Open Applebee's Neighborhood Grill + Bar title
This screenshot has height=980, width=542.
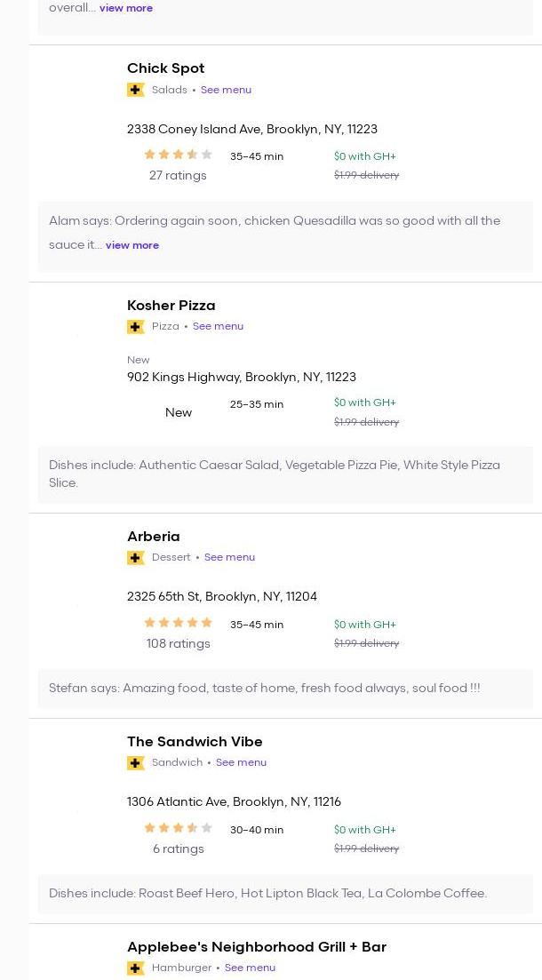[x=256, y=947]
